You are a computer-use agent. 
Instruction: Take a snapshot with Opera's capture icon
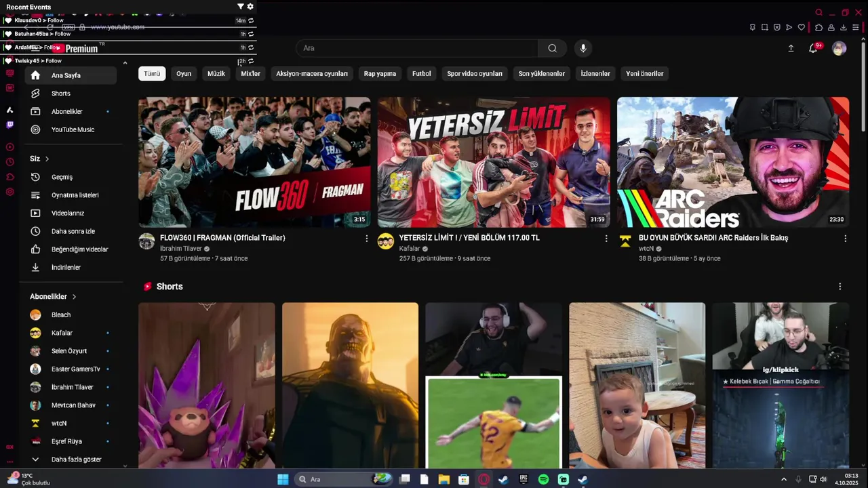(x=765, y=28)
